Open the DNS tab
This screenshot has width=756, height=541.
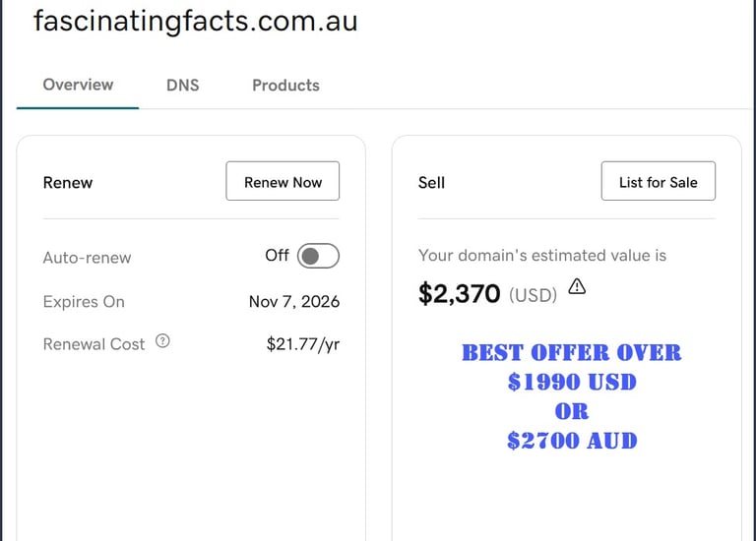(x=182, y=86)
